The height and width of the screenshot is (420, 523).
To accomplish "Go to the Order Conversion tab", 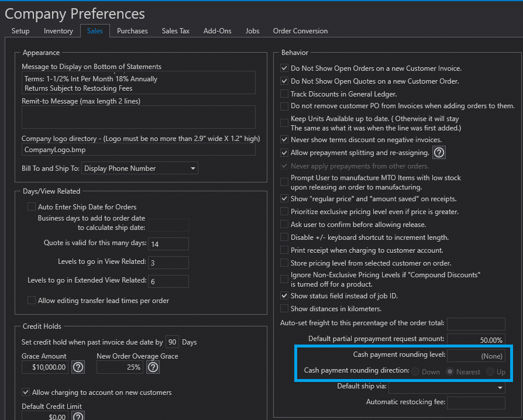I will 300,31.
